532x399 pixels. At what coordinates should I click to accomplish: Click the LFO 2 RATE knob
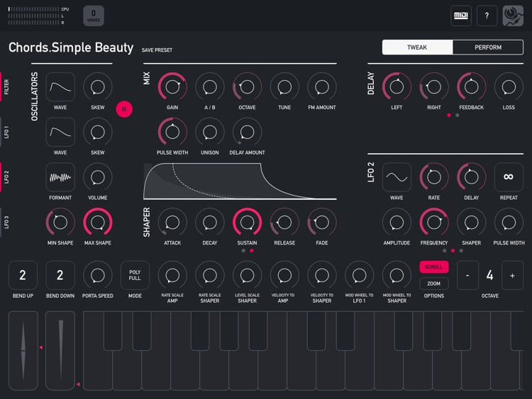pos(434,177)
